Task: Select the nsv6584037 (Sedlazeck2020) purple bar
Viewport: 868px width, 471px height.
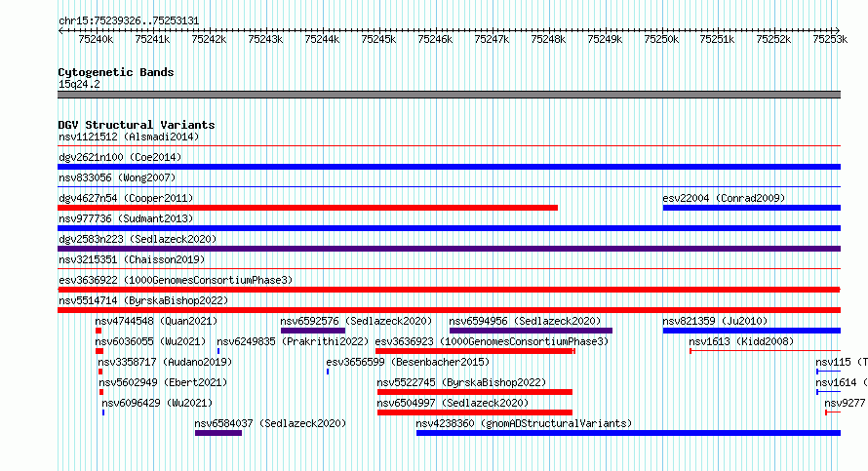Action: (218, 433)
